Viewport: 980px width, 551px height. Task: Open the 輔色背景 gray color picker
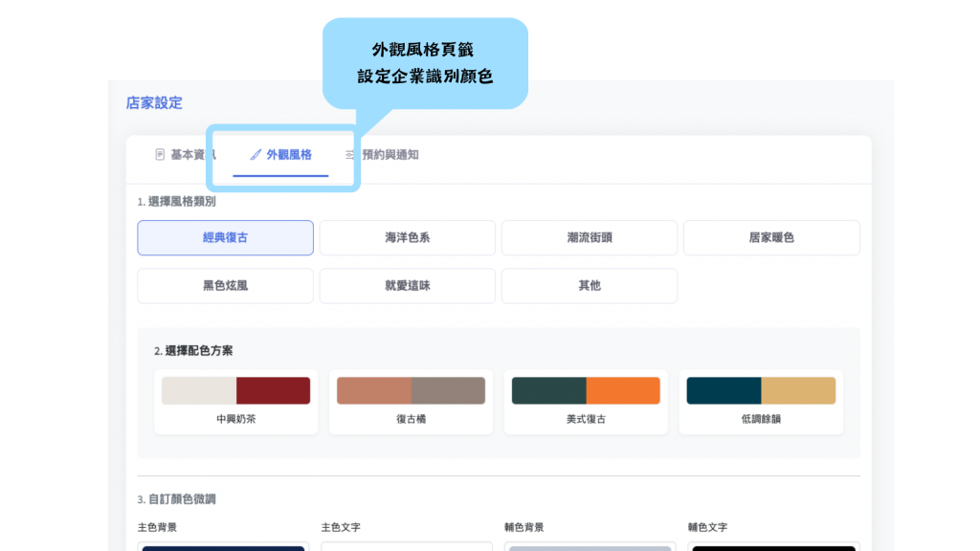click(590, 547)
